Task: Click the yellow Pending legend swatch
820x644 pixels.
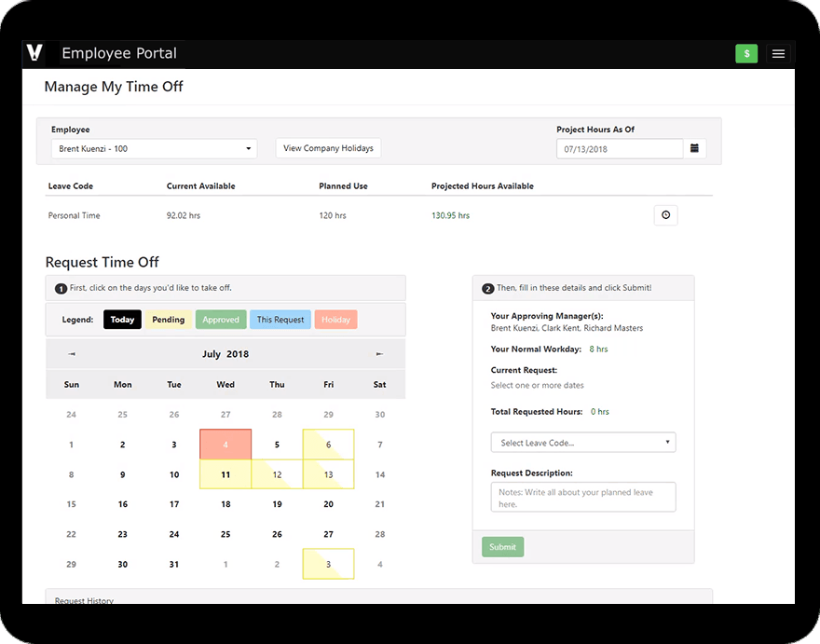Action: click(169, 319)
